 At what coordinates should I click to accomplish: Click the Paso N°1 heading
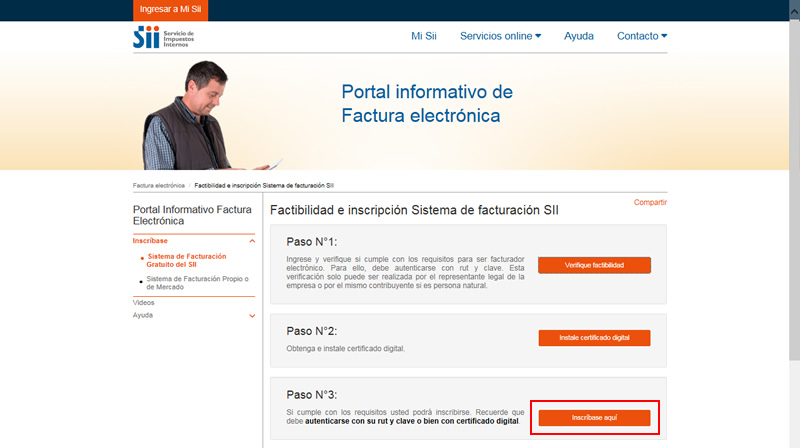click(x=312, y=242)
